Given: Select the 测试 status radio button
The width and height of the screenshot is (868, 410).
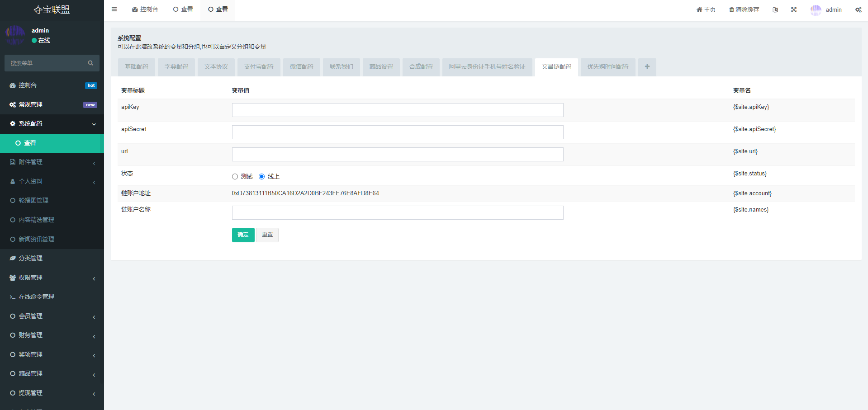Looking at the screenshot, I should pyautogui.click(x=235, y=177).
